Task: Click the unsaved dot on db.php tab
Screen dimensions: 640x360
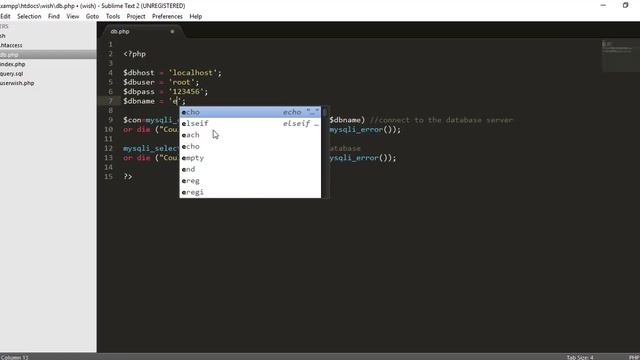Action: click(x=172, y=31)
